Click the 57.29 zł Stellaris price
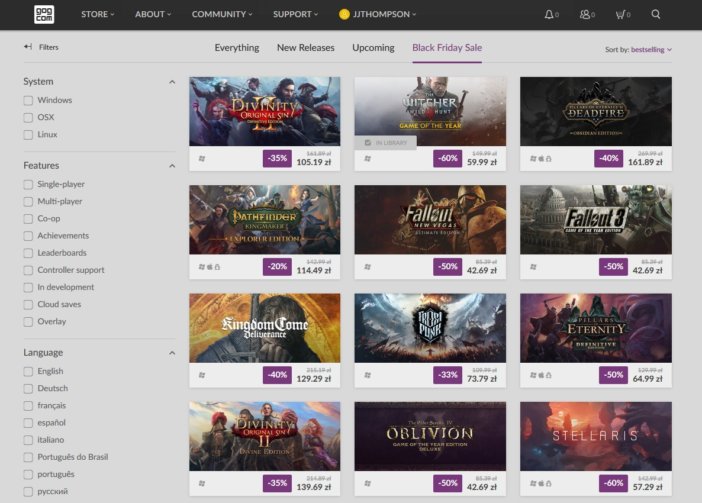This screenshot has height=503, width=702. tap(648, 487)
